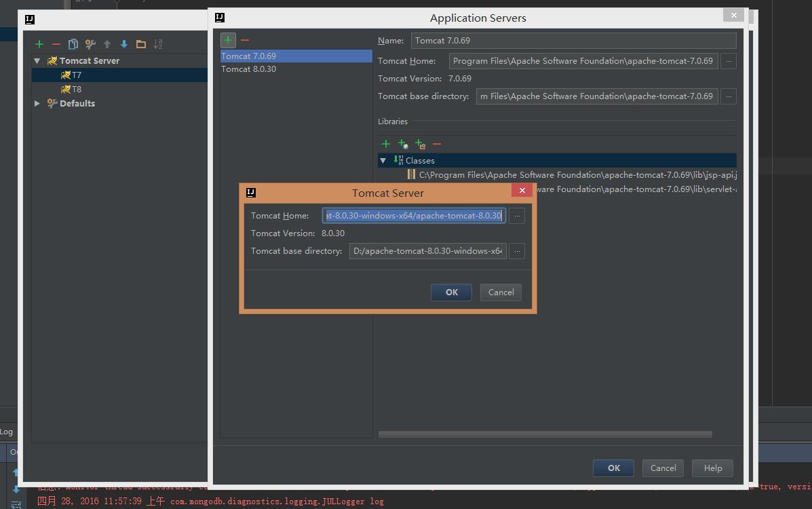Copy configuration icon in Run toolbar
Screen dimensions: 812x509
click(73, 44)
